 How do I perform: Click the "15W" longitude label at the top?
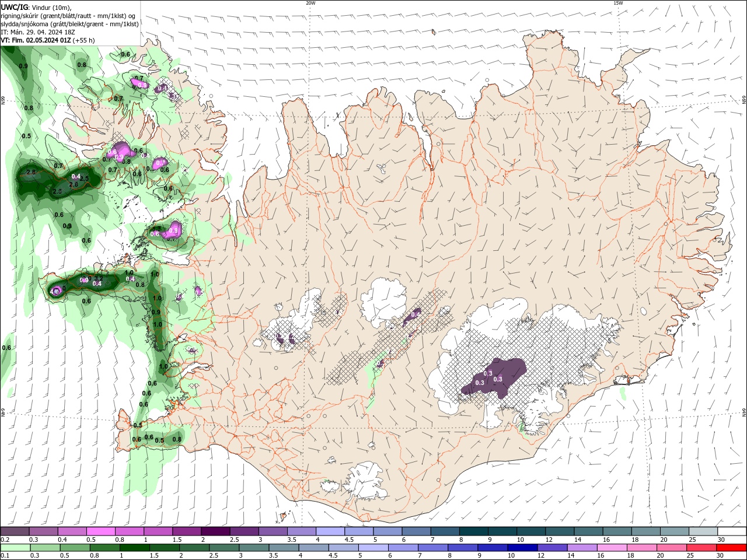tap(618, 3)
